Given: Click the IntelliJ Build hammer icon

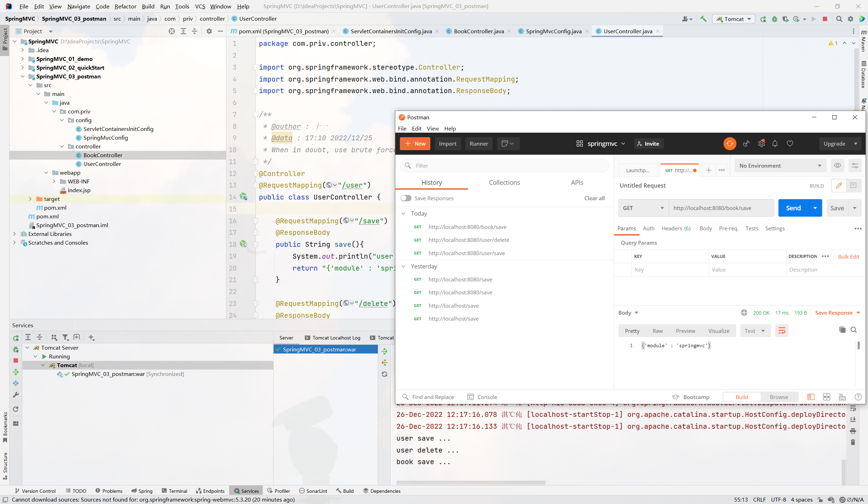Looking at the screenshot, I should (703, 19).
